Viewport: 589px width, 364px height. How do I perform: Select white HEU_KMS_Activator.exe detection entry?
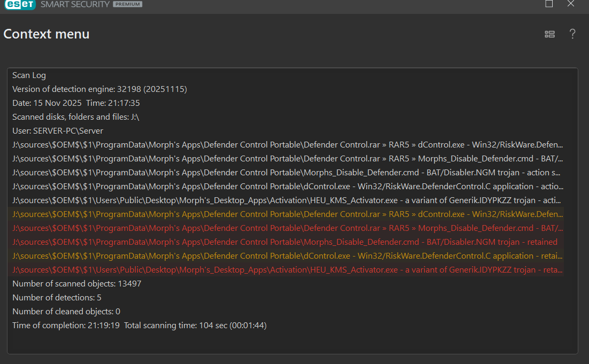(x=288, y=200)
